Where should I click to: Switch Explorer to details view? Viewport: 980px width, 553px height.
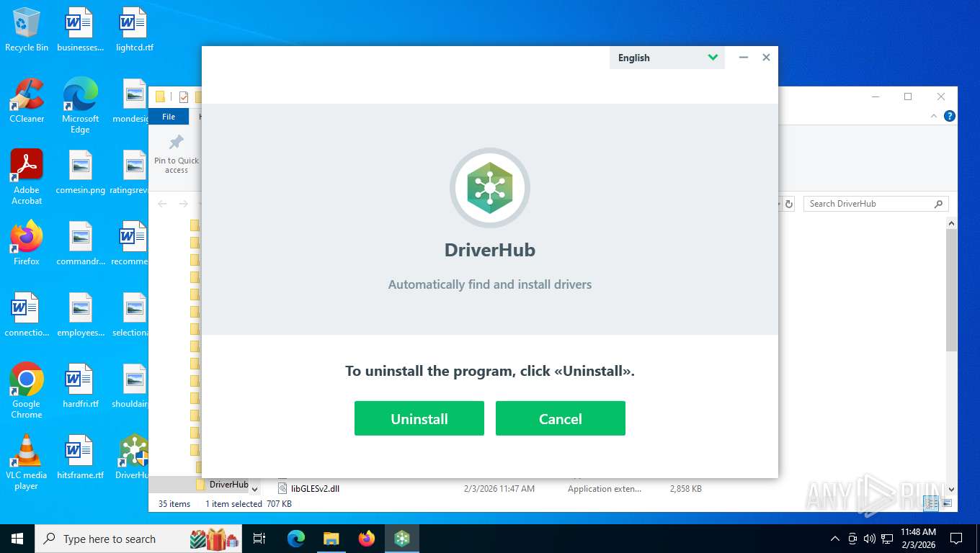(932, 504)
